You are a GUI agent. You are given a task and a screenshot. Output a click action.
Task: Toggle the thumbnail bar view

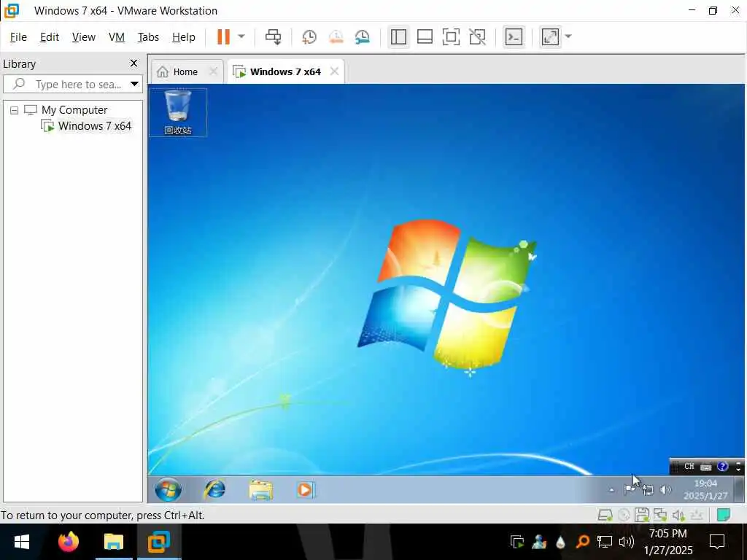pyautogui.click(x=425, y=36)
